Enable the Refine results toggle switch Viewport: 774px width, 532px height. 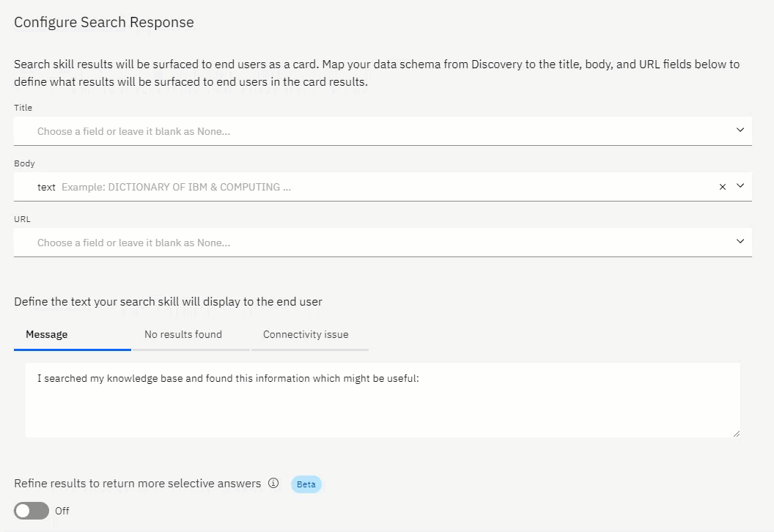pos(32,511)
